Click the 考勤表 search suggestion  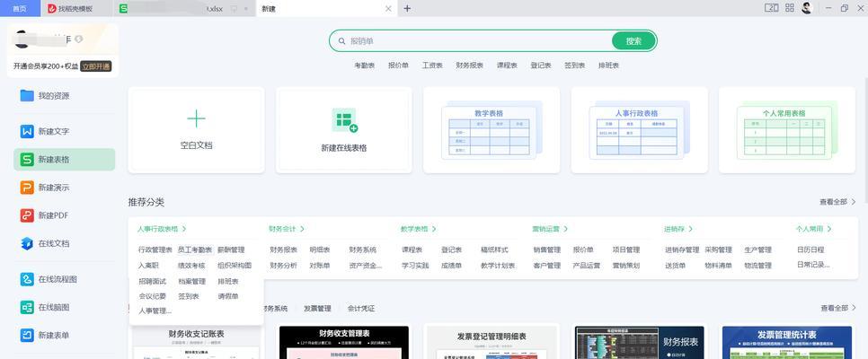pyautogui.click(x=364, y=66)
